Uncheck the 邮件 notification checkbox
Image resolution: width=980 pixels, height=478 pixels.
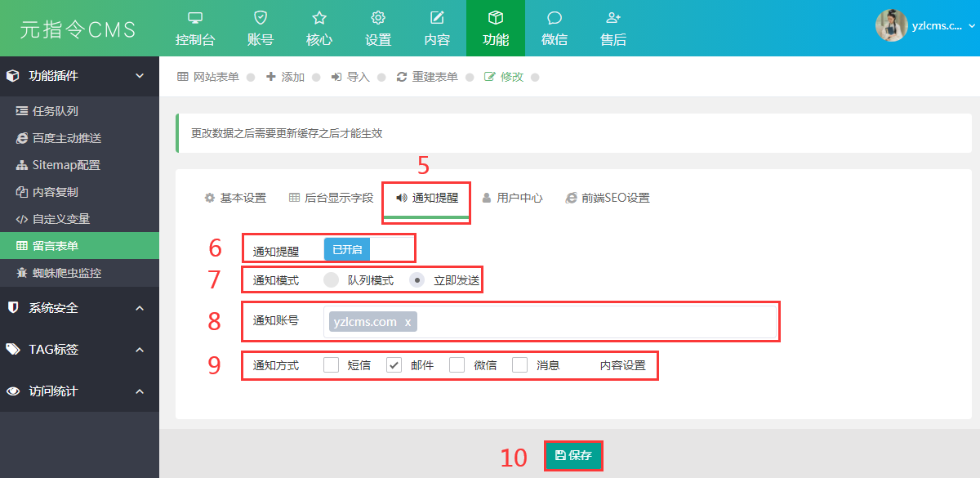tap(394, 365)
